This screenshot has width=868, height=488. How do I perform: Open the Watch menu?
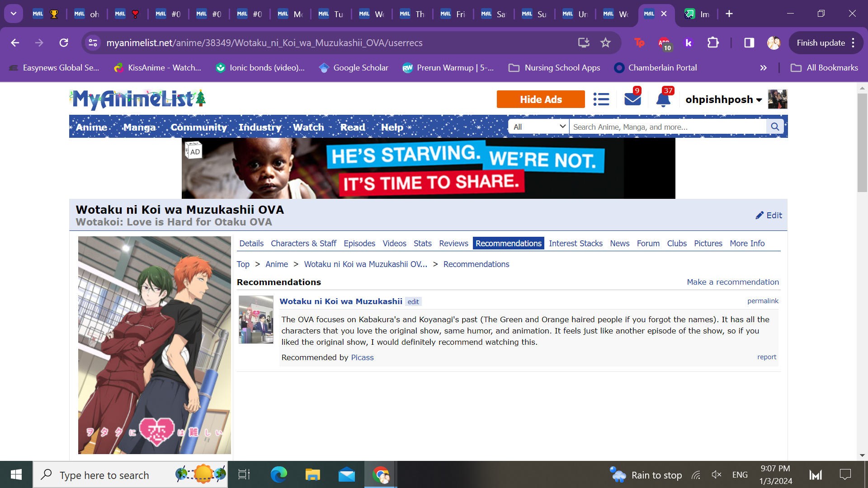[x=308, y=127]
